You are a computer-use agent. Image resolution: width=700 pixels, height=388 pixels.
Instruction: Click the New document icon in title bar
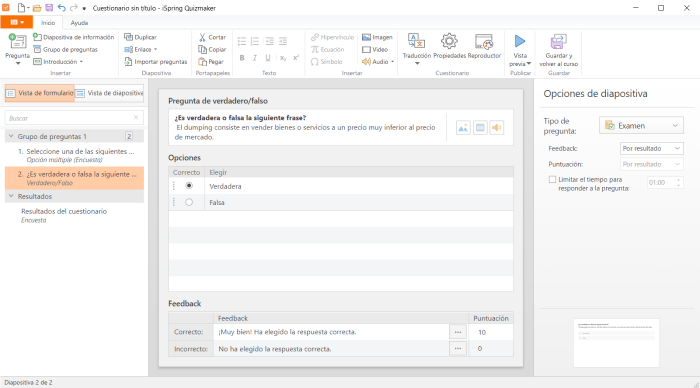21,8
